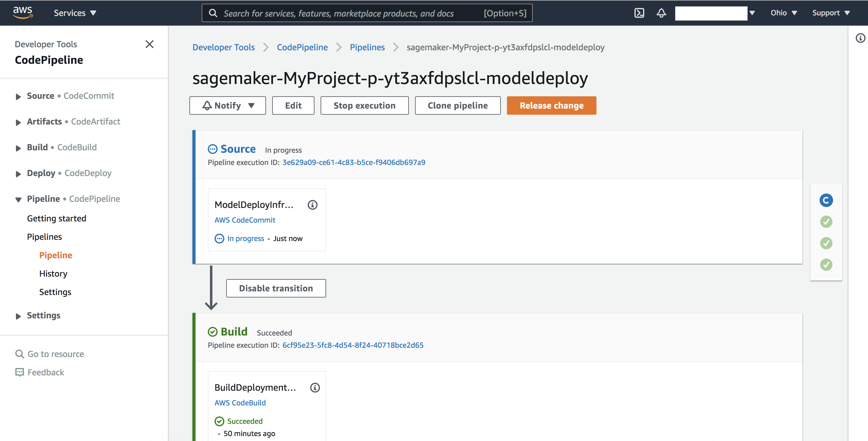Open AWS CodeBuild link
The width and height of the screenshot is (868, 441).
pos(240,403)
